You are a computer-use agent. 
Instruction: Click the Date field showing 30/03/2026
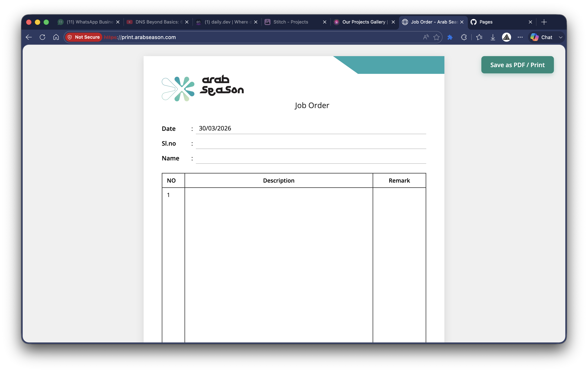(311, 129)
